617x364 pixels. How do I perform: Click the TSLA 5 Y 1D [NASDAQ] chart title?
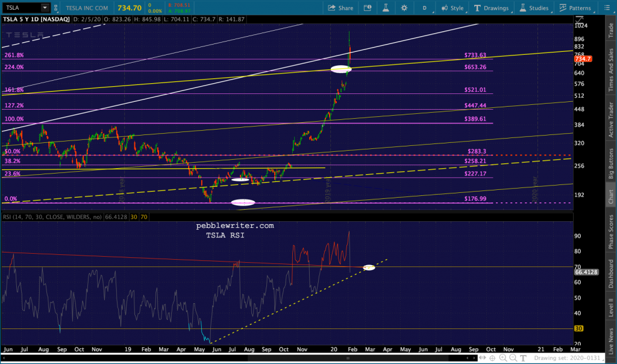point(36,19)
